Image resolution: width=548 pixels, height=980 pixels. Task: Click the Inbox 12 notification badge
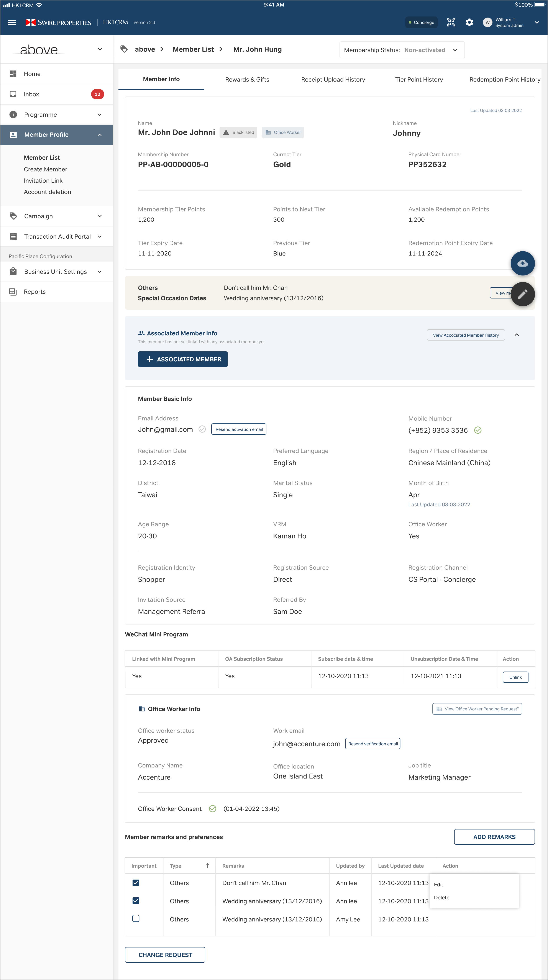[97, 94]
